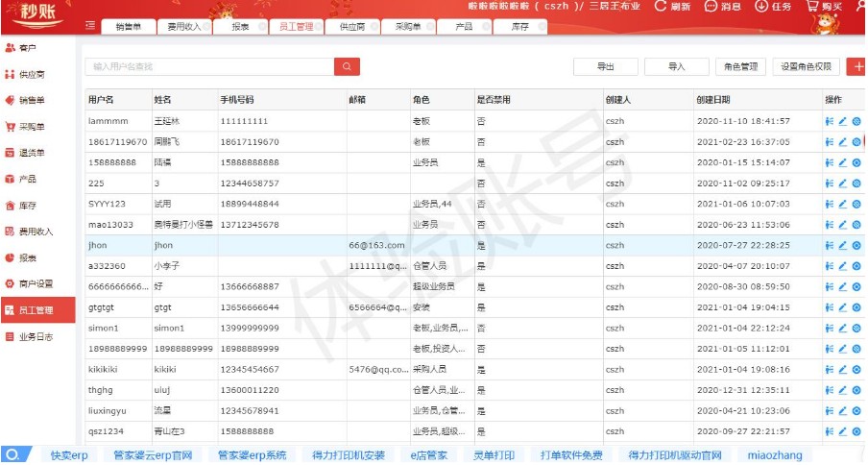
Task: Click the edit pencil icon for user lammmm
Action: point(842,121)
